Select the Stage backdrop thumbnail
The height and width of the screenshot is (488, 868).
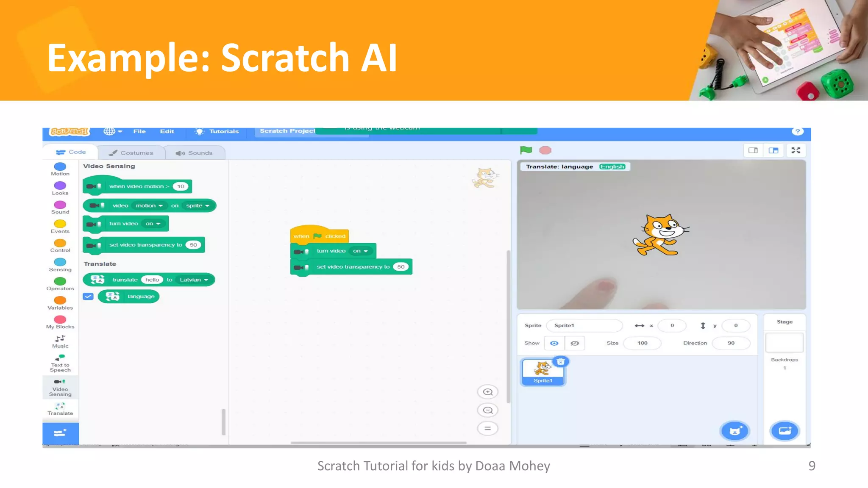(785, 343)
